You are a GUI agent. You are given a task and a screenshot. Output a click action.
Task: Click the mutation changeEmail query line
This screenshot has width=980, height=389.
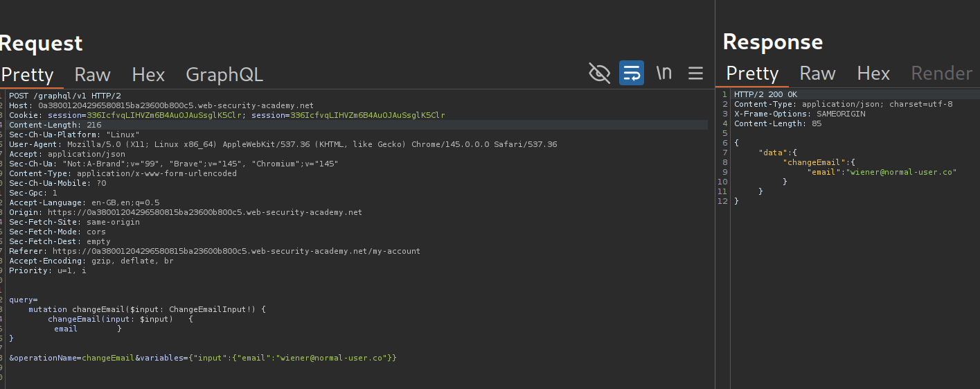click(x=147, y=309)
